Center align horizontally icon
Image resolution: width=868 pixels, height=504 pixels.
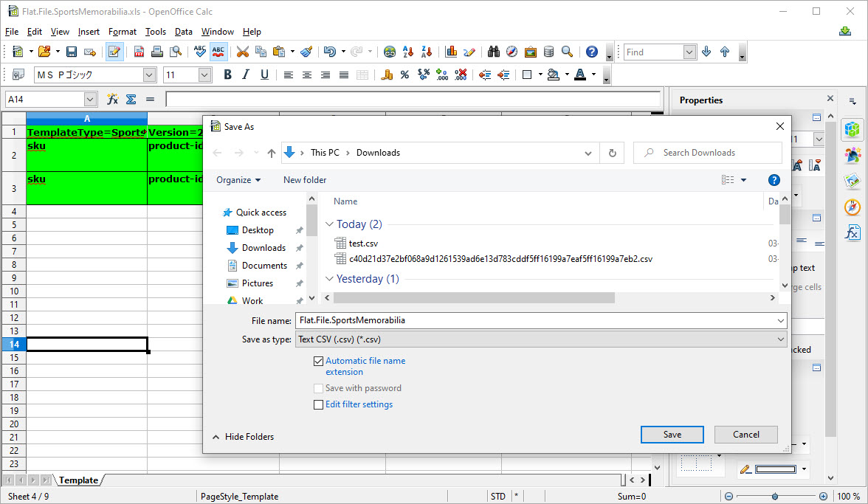[x=307, y=75]
